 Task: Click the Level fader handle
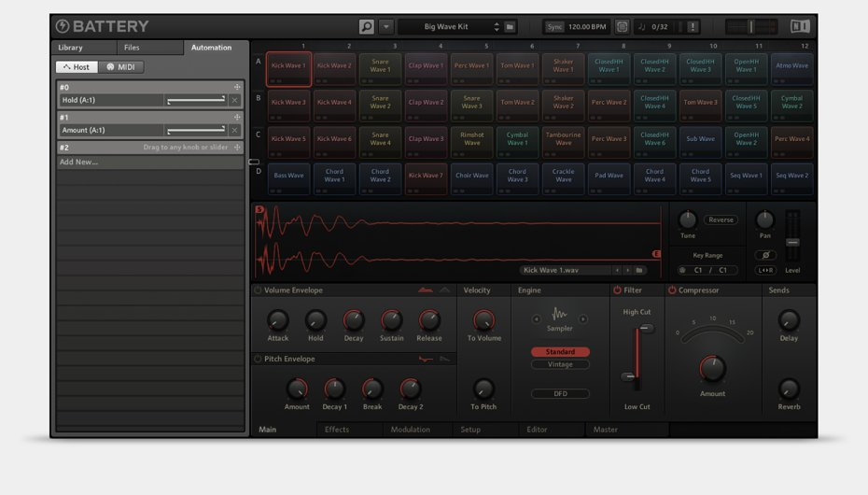[792, 242]
